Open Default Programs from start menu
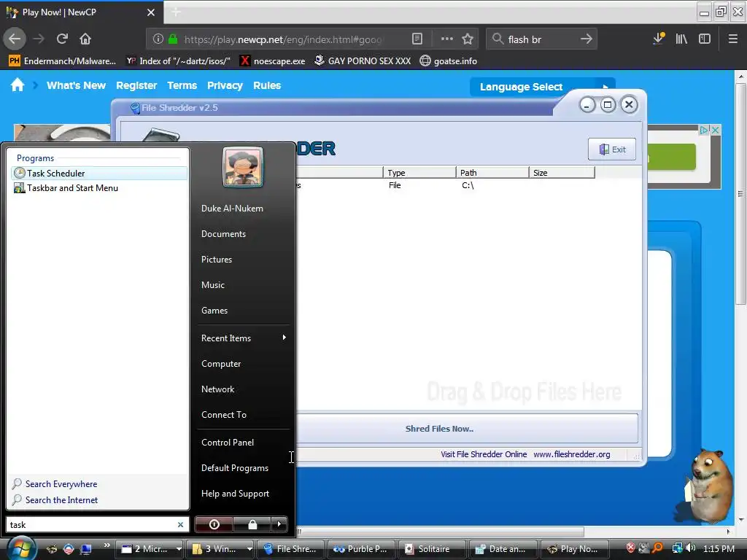This screenshot has width=747, height=560. pyautogui.click(x=235, y=468)
